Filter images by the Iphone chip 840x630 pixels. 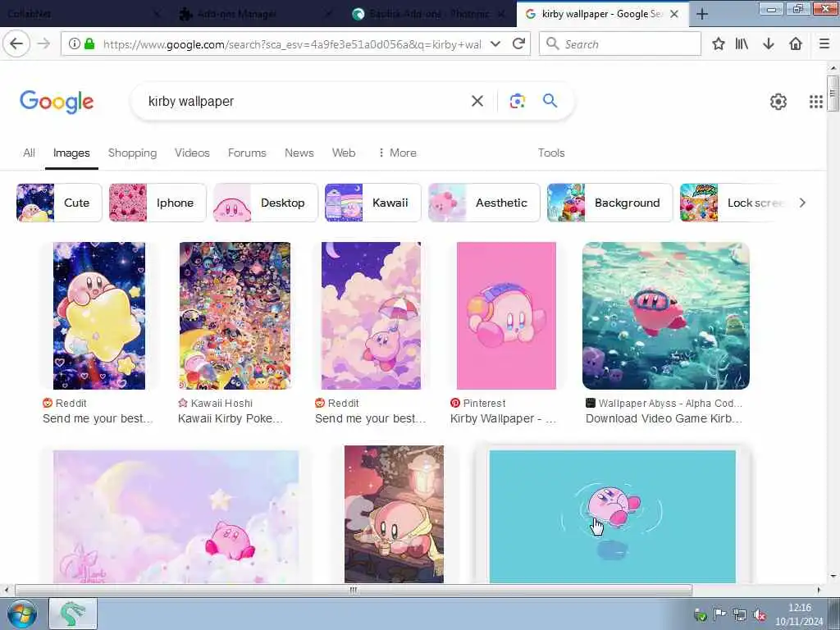(x=157, y=203)
